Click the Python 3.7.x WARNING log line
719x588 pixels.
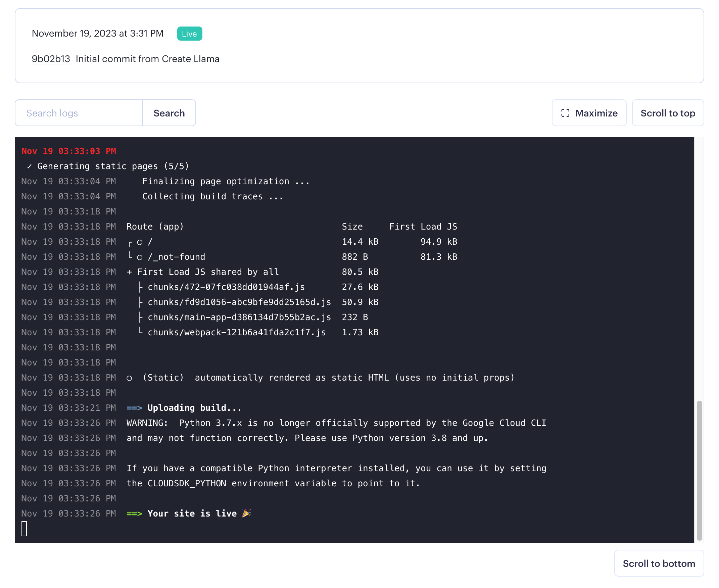coord(336,423)
